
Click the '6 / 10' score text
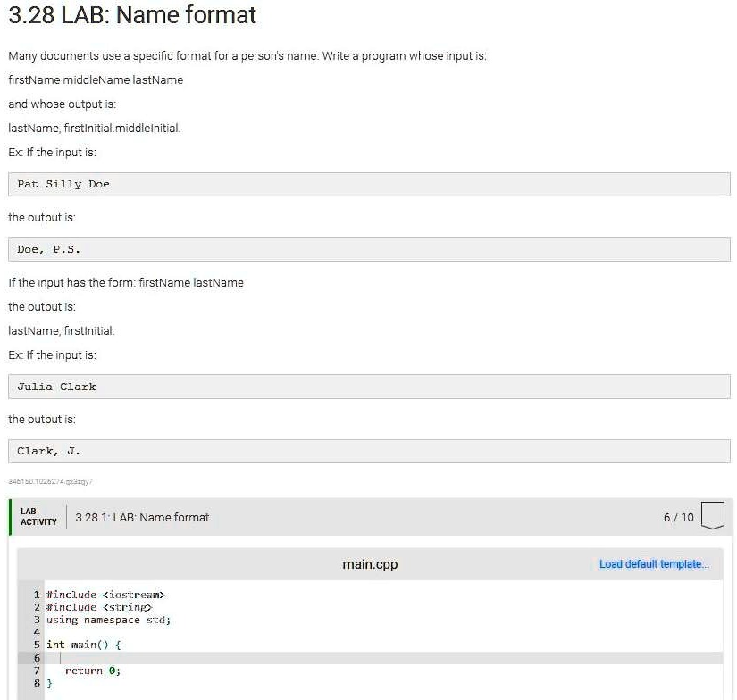pos(678,517)
